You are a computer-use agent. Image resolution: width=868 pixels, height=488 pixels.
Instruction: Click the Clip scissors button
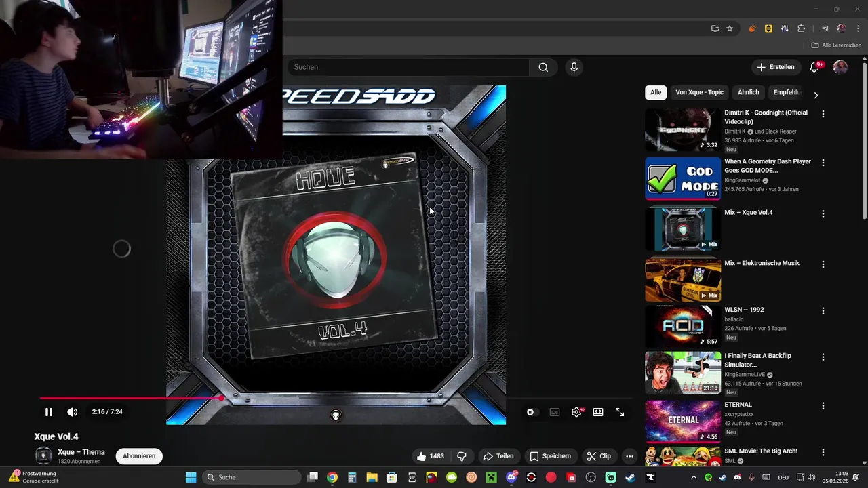[x=599, y=456]
